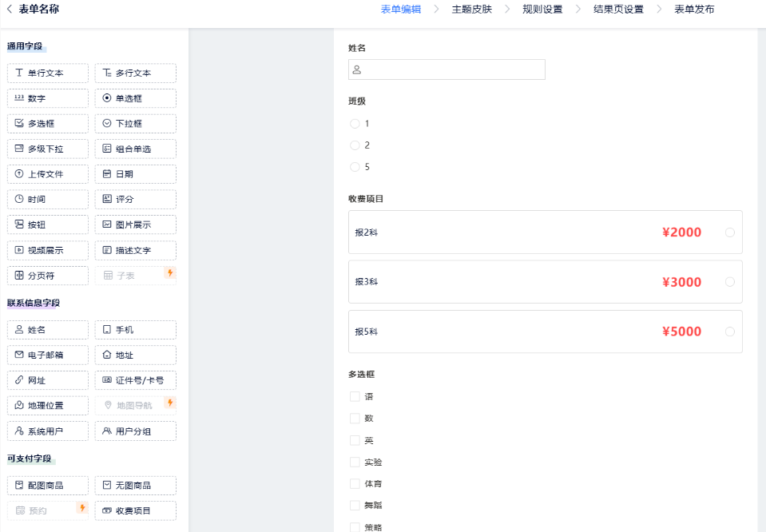Screen dimensions: 766x532
Task: Click the back arrow beside 表单名称
Action: coord(10,10)
